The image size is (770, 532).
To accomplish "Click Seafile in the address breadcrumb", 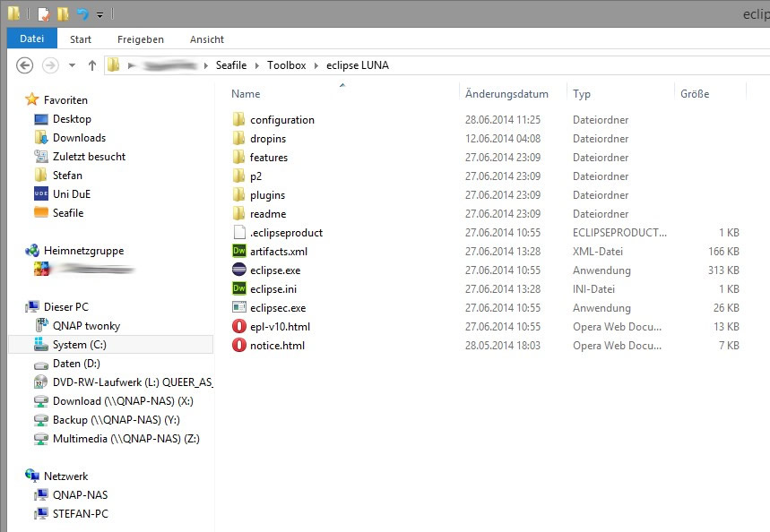I will pyautogui.click(x=231, y=65).
